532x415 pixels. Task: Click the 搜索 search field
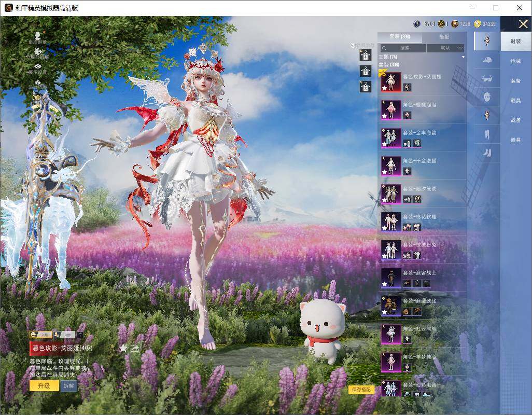tap(403, 48)
